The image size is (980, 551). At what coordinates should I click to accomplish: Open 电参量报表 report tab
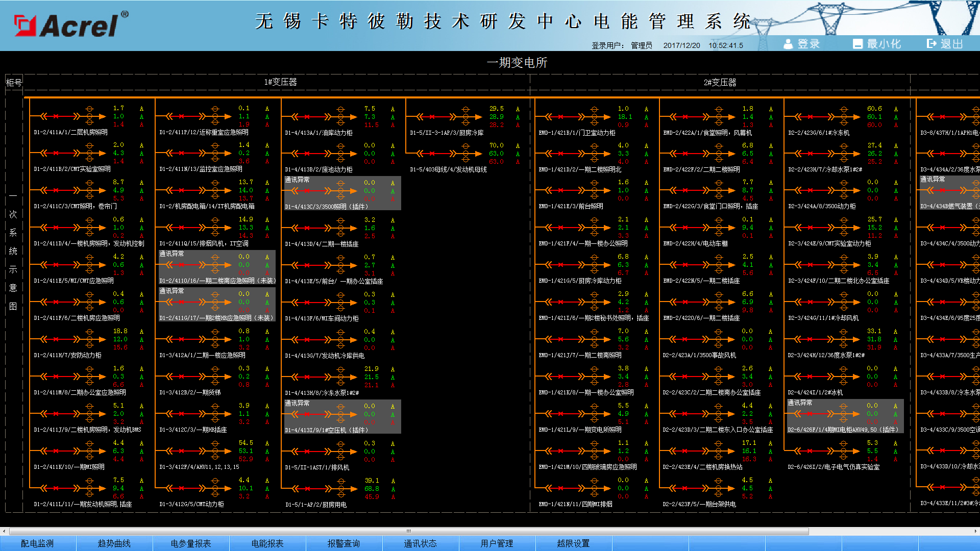(x=190, y=543)
